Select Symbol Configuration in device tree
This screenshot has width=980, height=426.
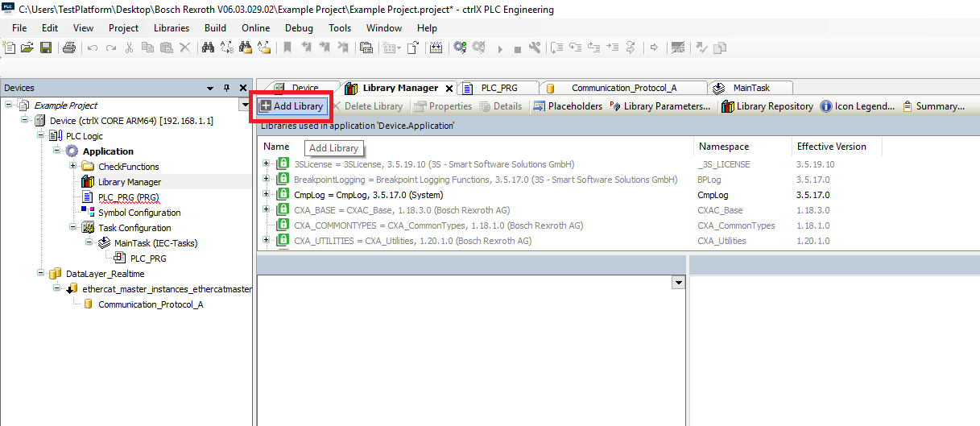(x=139, y=213)
